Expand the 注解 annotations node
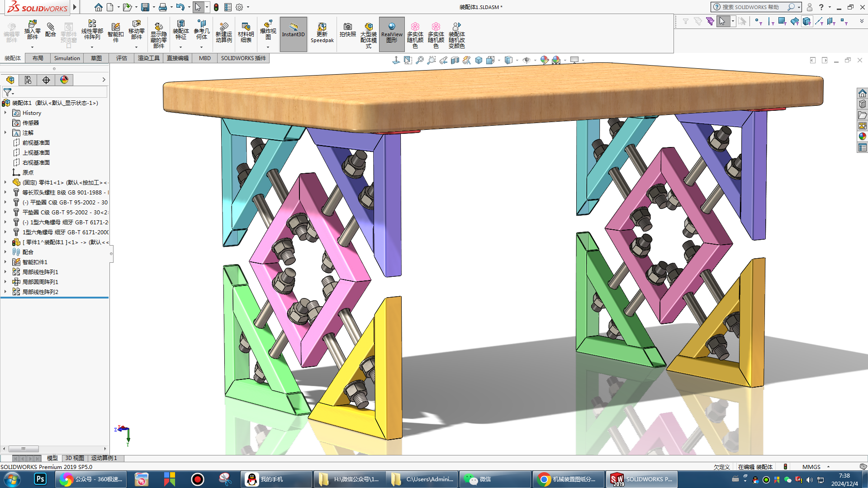 (5, 133)
